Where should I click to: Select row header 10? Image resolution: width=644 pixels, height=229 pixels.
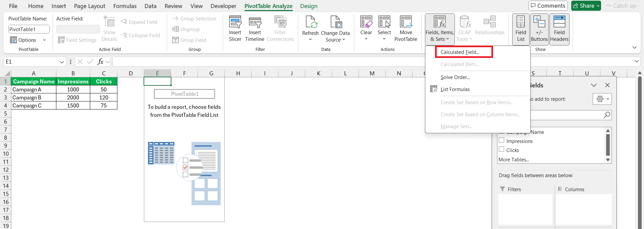coord(6,154)
